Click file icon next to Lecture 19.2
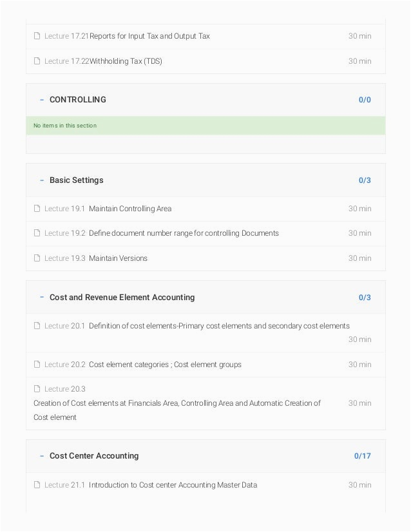This screenshot has height=532, width=411. click(x=37, y=233)
